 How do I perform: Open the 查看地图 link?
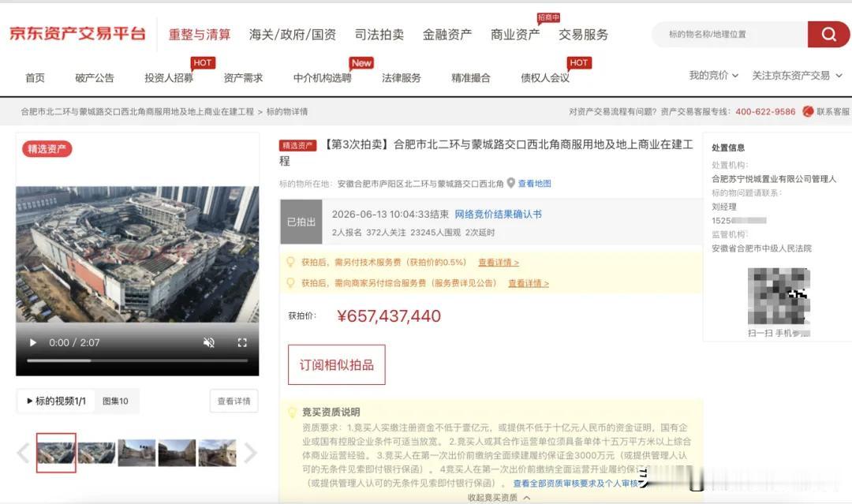point(534,184)
